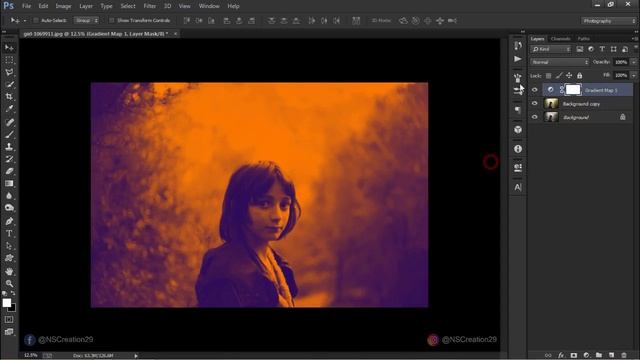Select the Zoom tool
Viewport: 640px width, 360px height.
click(9, 283)
